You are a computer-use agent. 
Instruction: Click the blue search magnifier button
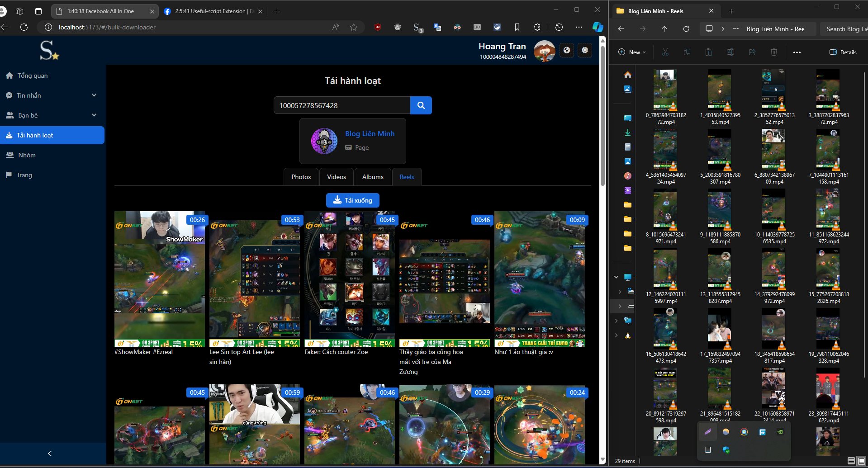[x=421, y=105]
